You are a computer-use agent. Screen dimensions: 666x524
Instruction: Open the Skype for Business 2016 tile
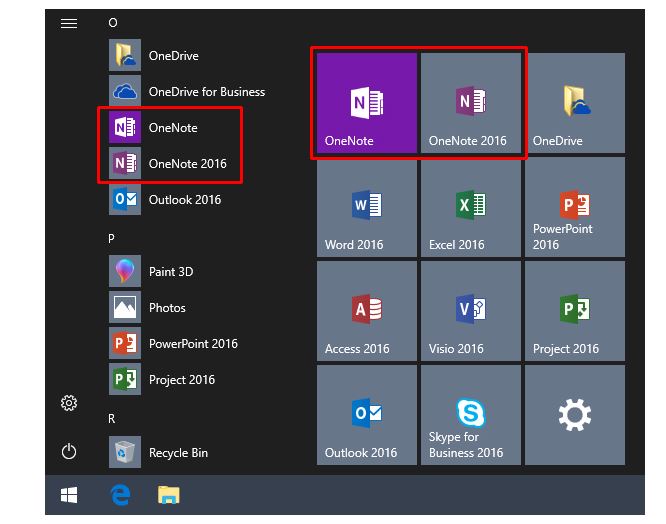point(471,415)
